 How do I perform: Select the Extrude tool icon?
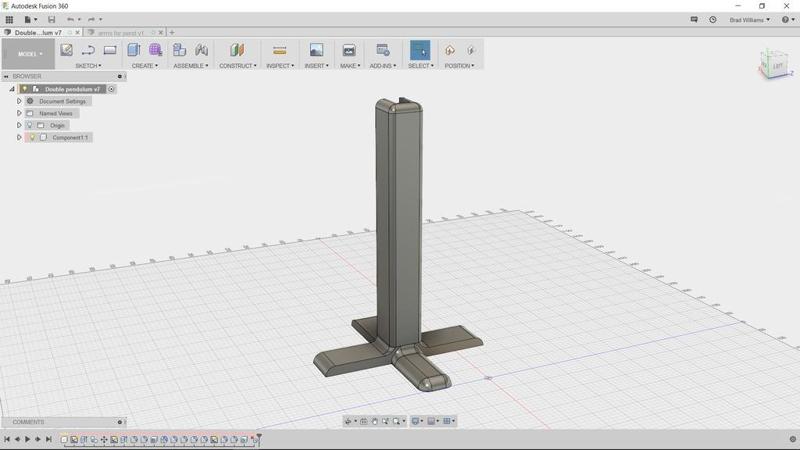(x=134, y=50)
